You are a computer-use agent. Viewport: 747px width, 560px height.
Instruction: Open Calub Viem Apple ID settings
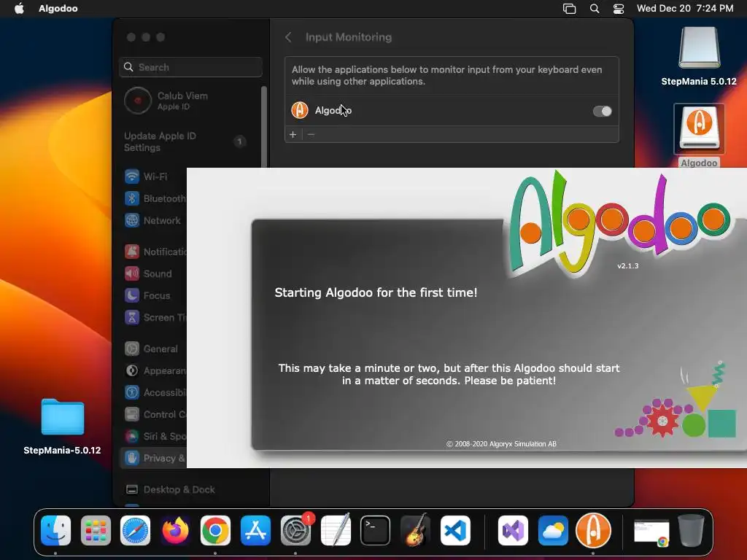pyautogui.click(x=190, y=101)
